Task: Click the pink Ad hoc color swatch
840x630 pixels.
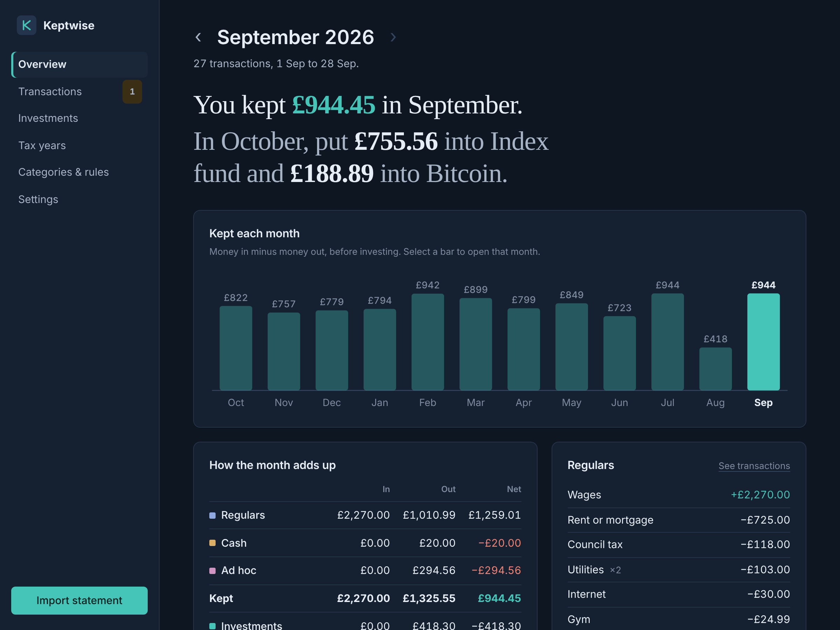Action: coord(213,570)
